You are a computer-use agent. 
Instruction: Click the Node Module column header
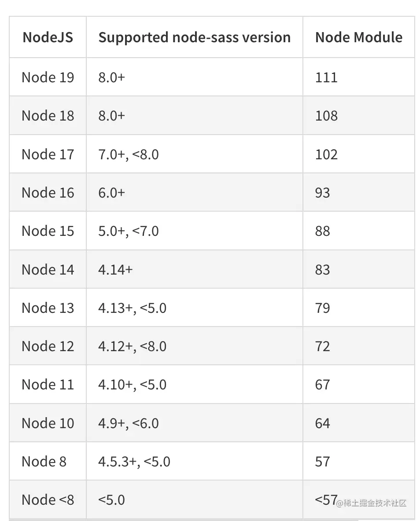click(x=358, y=37)
